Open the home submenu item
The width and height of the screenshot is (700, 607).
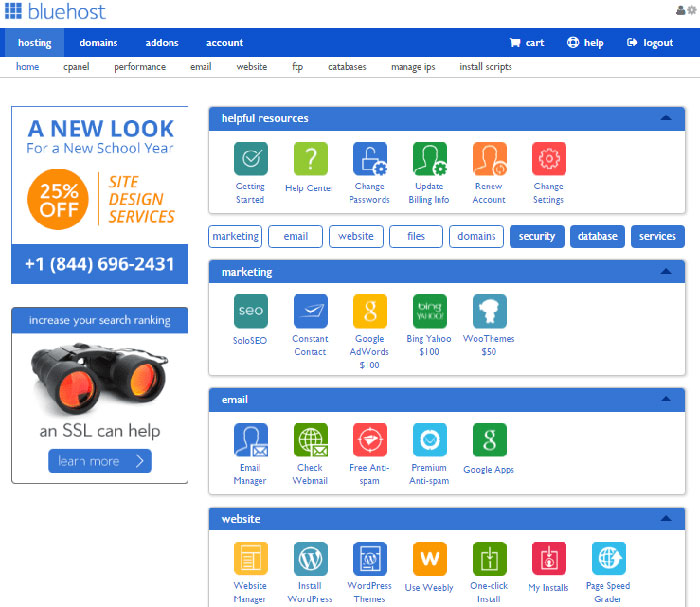[x=27, y=67]
